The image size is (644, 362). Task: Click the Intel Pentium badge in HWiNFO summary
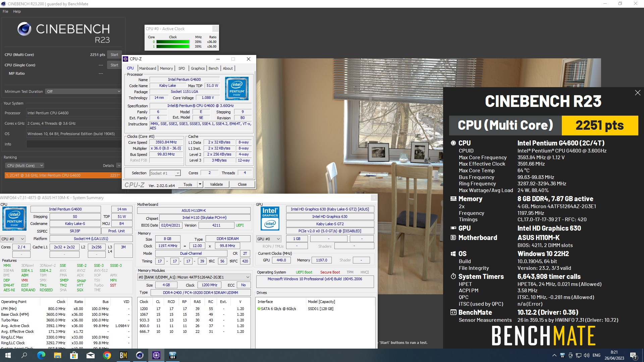14,219
